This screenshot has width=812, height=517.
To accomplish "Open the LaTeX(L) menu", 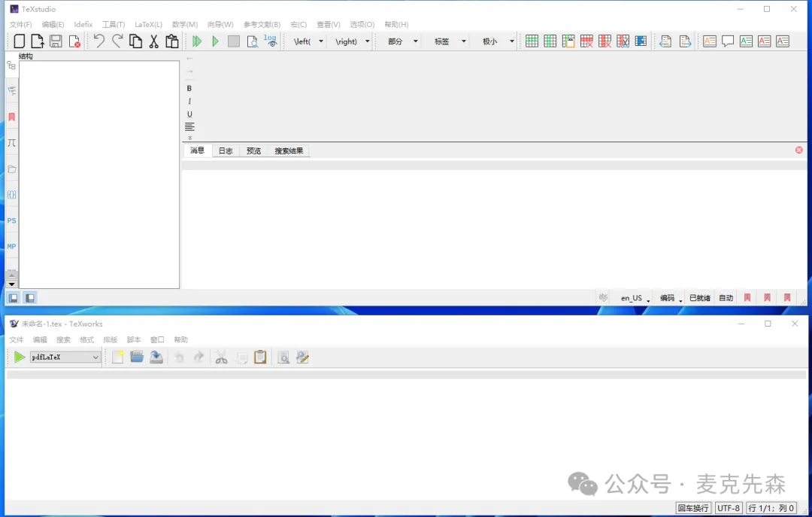I will [149, 24].
